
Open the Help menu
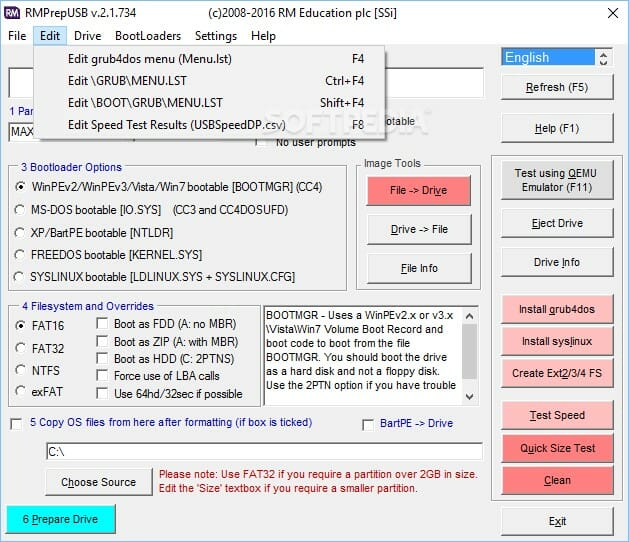pyautogui.click(x=263, y=36)
